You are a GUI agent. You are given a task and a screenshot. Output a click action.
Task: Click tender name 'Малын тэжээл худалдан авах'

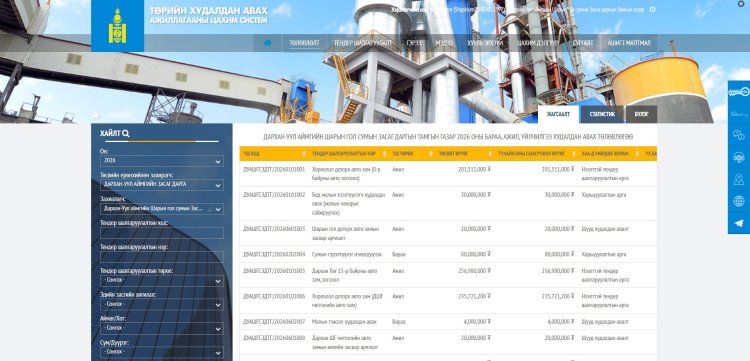344,322
